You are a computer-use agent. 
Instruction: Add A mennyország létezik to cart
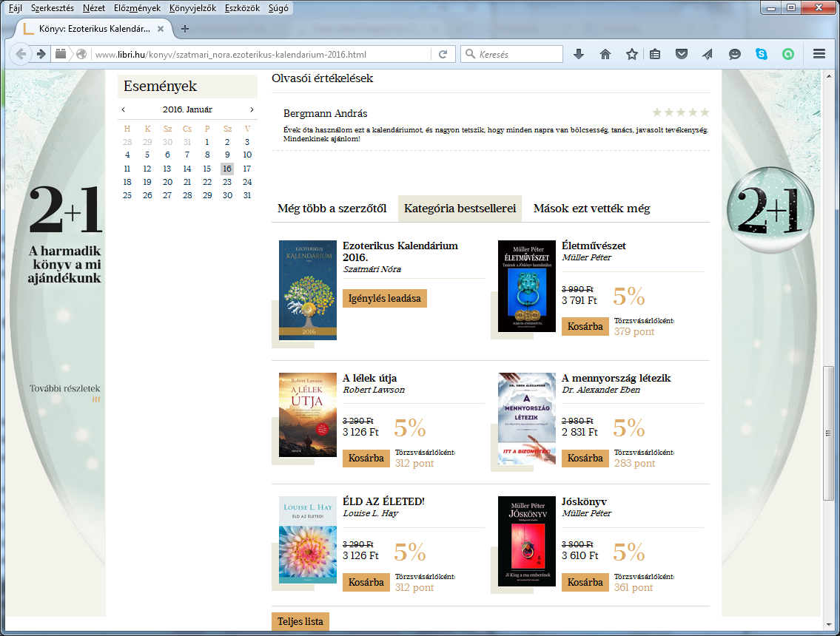585,459
